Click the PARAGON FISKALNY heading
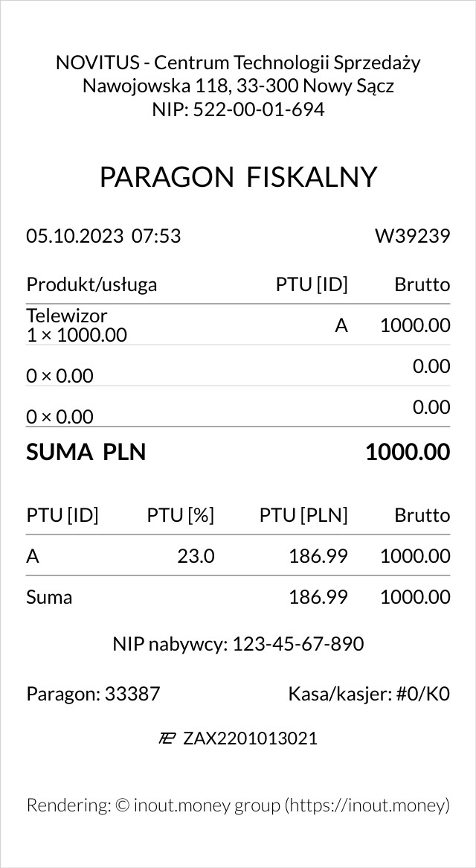This screenshot has width=476, height=868. pos(238,177)
